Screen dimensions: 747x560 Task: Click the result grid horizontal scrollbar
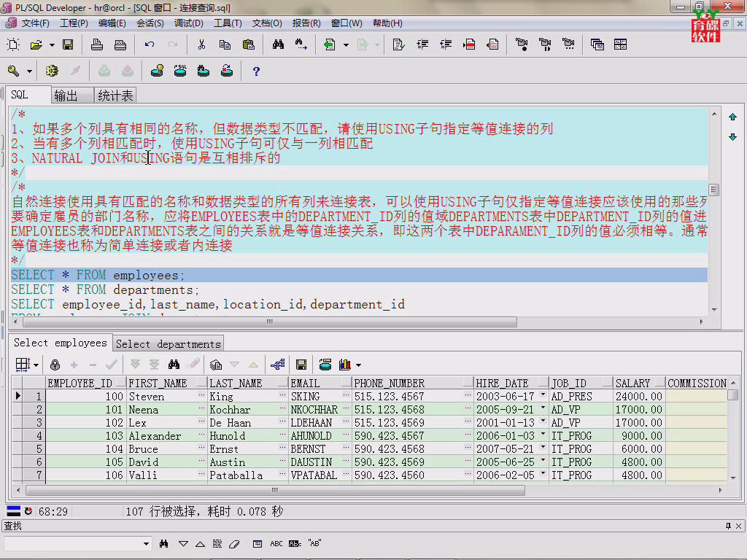275,490
